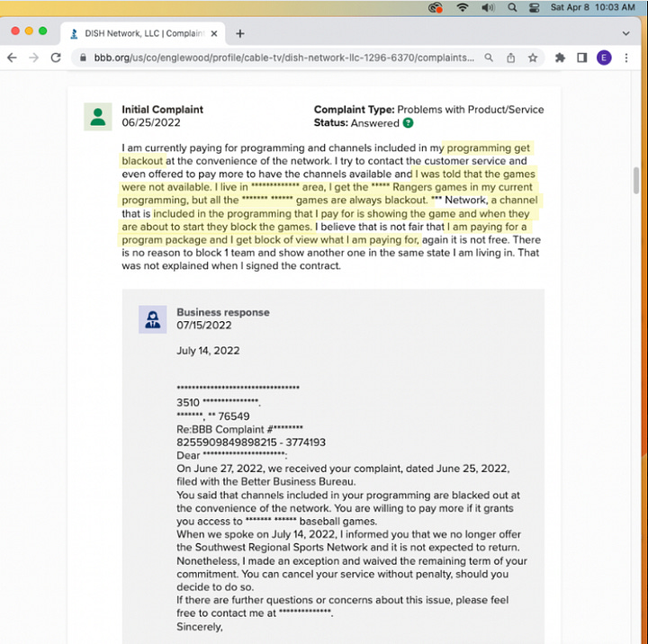This screenshot has height=644, width=648.
Task: Click the Creative Cloud menu bar icon
Action: [x=436, y=7]
